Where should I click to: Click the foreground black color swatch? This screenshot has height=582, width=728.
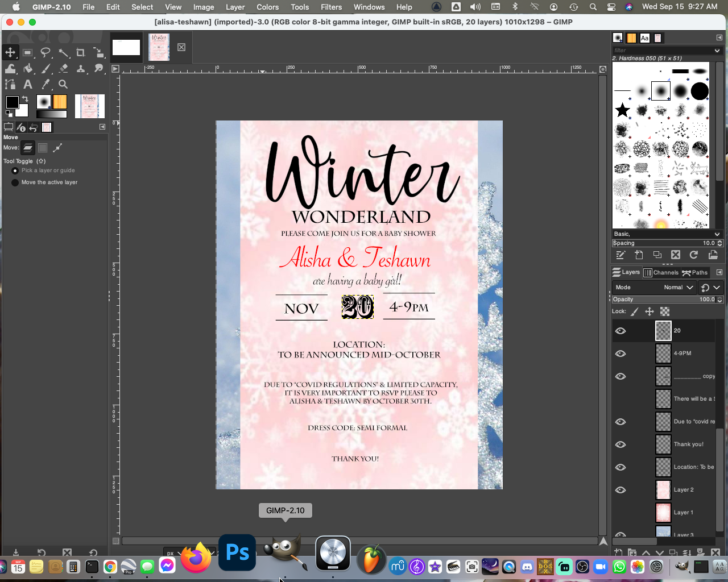11,102
